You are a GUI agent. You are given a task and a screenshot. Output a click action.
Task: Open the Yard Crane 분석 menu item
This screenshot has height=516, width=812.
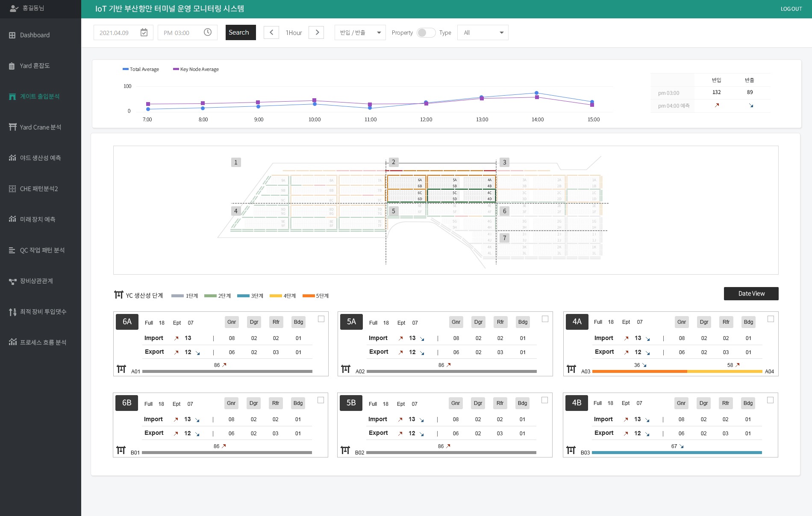(41, 127)
